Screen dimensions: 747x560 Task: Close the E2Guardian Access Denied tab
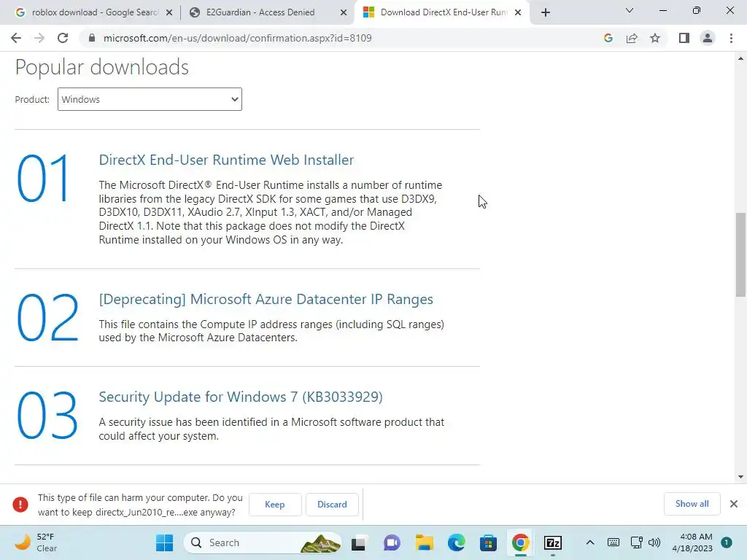click(344, 13)
